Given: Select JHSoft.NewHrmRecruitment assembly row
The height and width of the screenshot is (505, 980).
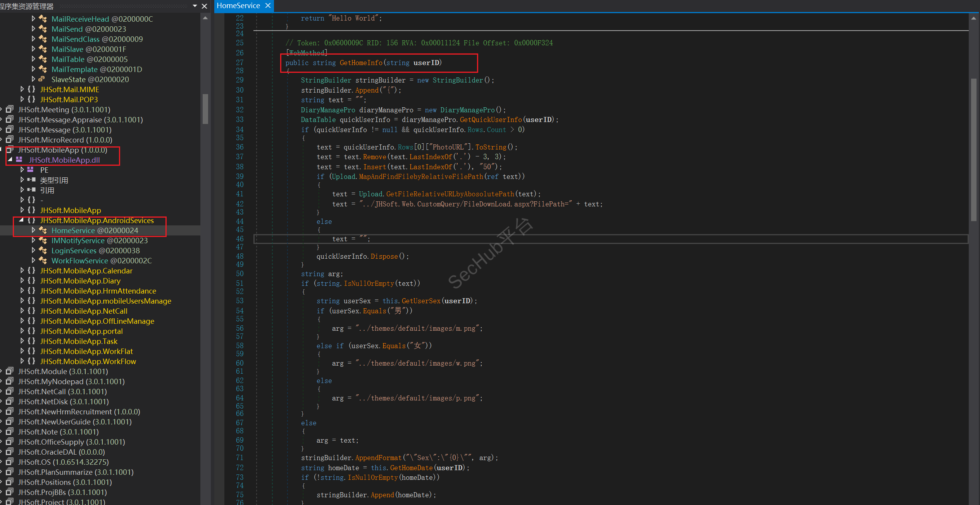Looking at the screenshot, I should click(x=79, y=412).
